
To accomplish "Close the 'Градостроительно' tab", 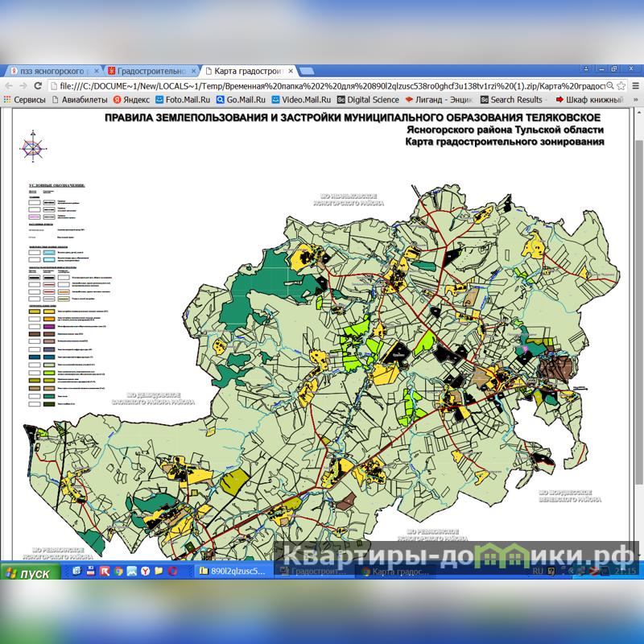I will tap(192, 71).
